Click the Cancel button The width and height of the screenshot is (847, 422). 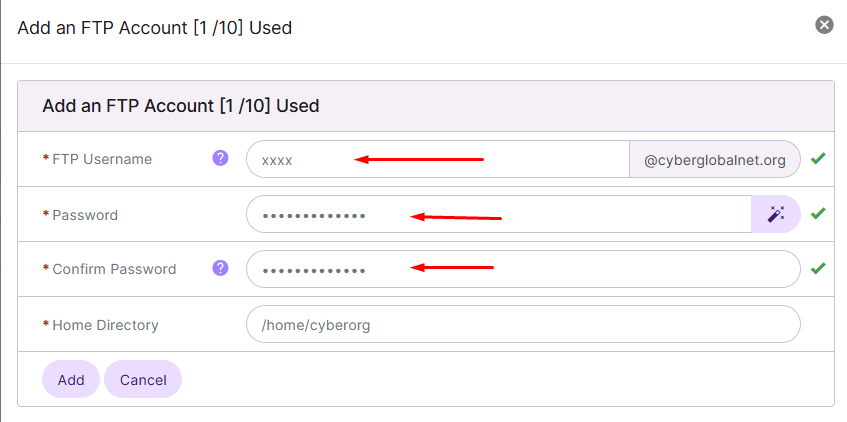[x=143, y=379]
